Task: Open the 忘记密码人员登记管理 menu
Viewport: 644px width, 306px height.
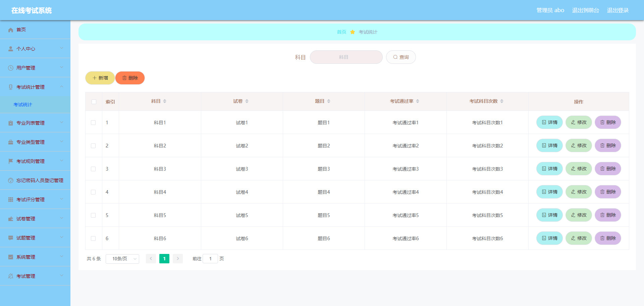Action: click(35, 180)
